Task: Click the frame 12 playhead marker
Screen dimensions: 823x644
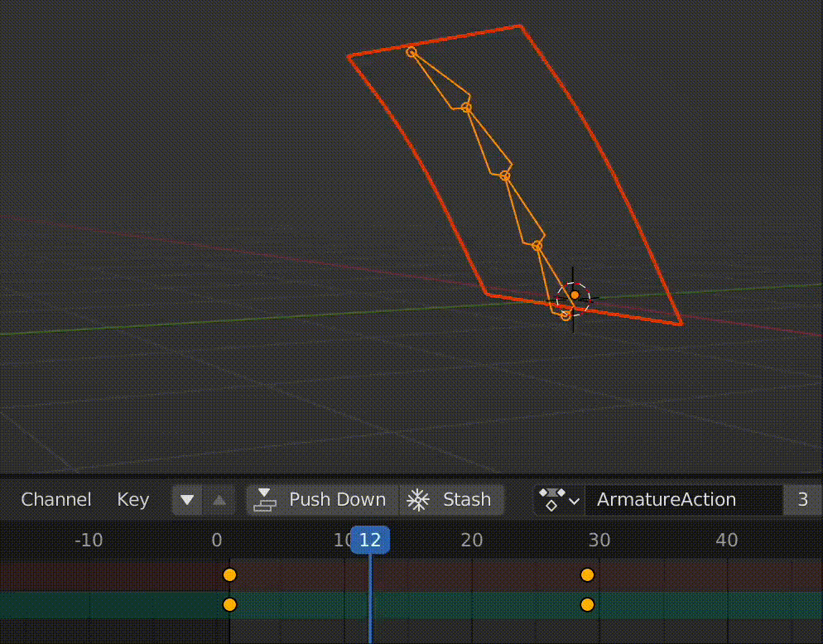Action: point(370,540)
